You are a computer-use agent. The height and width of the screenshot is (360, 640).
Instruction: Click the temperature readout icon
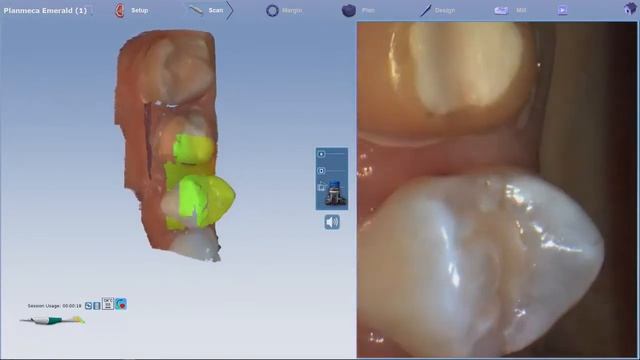click(x=108, y=304)
